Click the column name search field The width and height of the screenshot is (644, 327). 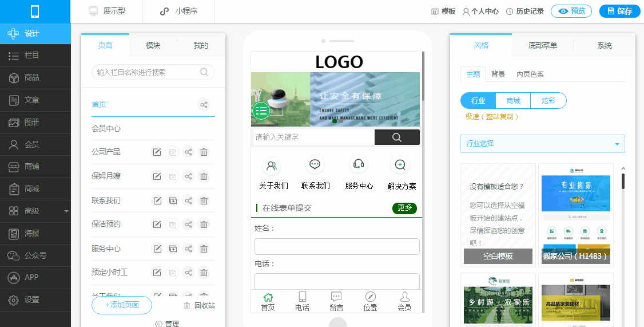tap(148, 72)
